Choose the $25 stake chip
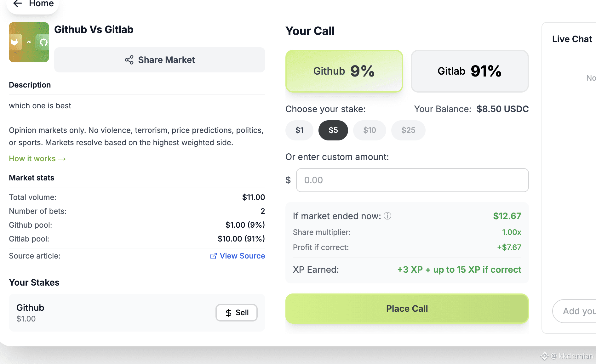The height and width of the screenshot is (364, 596). [408, 130]
